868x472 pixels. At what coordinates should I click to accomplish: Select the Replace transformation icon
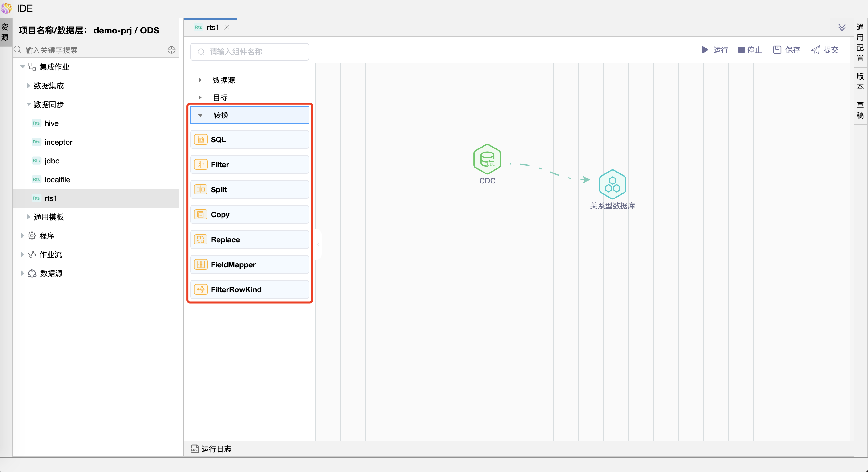(201, 239)
